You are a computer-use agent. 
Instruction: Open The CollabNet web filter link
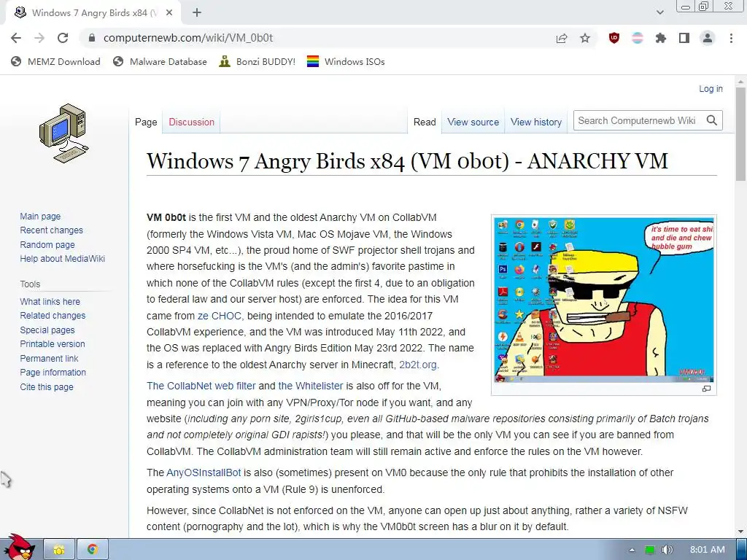[x=201, y=386]
